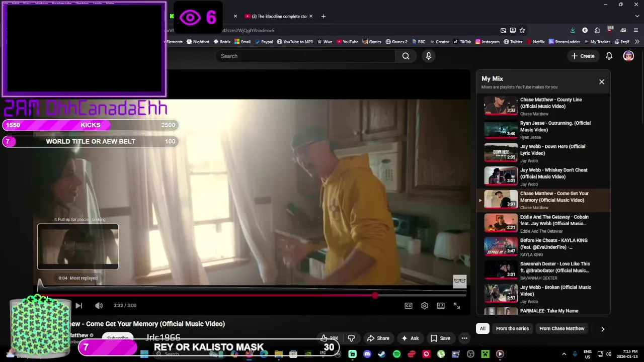Show more filter chips with right arrow
This screenshot has height=362, width=644.
[x=602, y=329]
